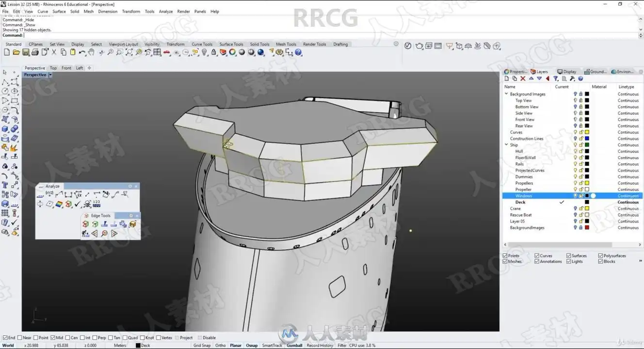This screenshot has width=644, height=349.
Task: Click the Lock objects padlock icon
Action: (214, 52)
